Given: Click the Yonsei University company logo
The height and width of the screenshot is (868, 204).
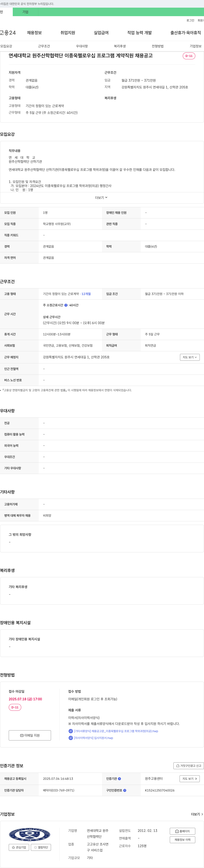Looking at the screenshot, I should pos(30,834).
